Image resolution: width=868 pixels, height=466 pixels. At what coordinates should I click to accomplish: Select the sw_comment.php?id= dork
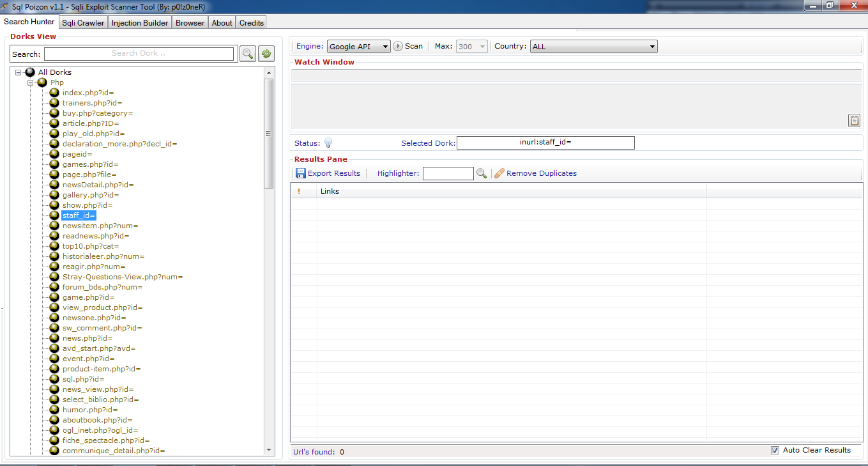102,328
